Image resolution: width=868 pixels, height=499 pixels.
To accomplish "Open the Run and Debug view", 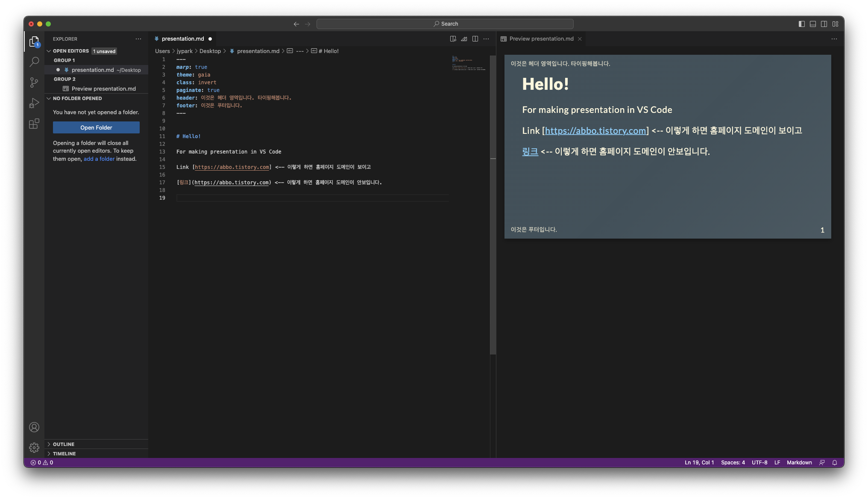I will 34,103.
